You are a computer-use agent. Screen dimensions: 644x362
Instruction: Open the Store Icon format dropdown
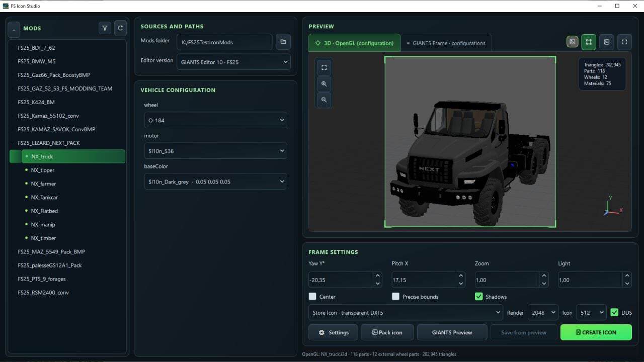coord(406,312)
